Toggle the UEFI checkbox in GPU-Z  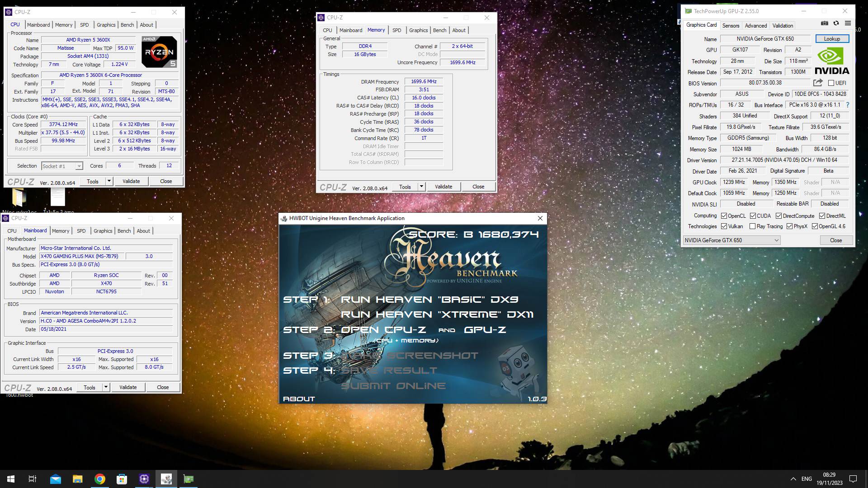(x=831, y=83)
